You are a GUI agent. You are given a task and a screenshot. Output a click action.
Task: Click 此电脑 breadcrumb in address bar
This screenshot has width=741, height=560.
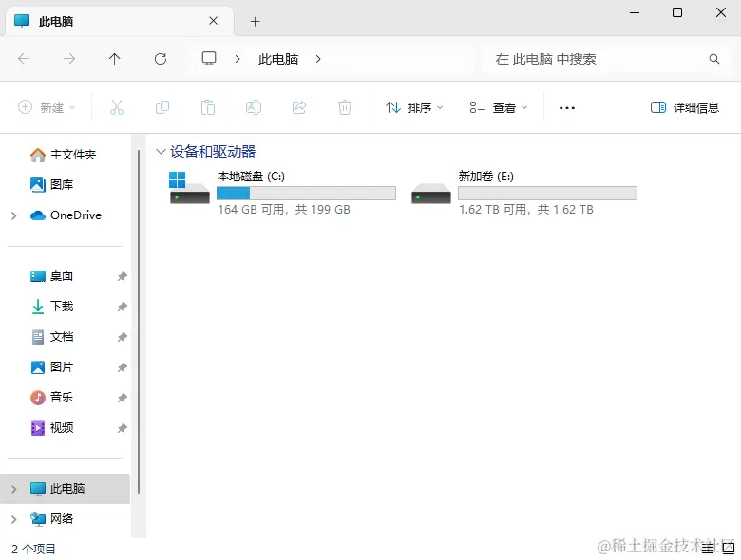click(278, 59)
